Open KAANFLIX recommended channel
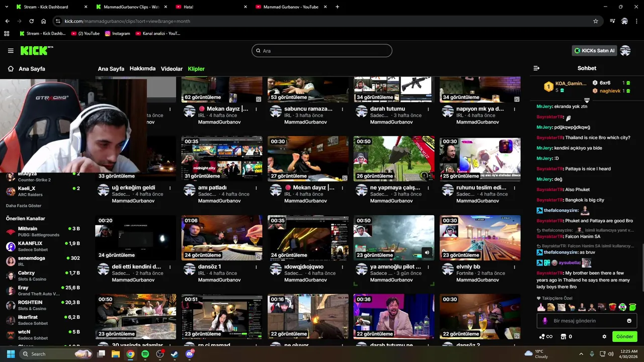 43,246
